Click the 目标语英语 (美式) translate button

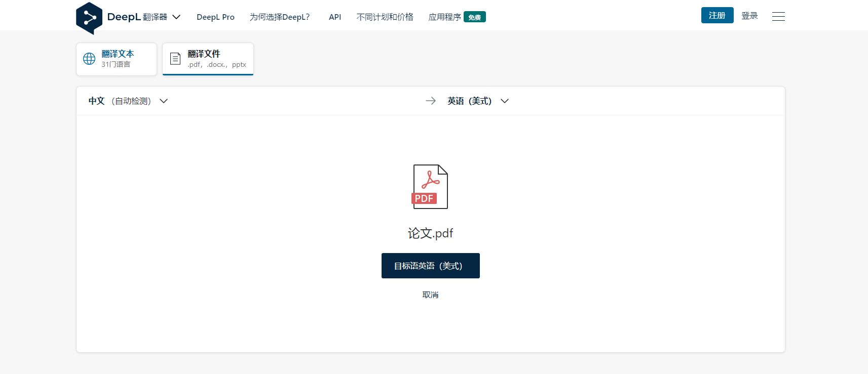(x=431, y=266)
